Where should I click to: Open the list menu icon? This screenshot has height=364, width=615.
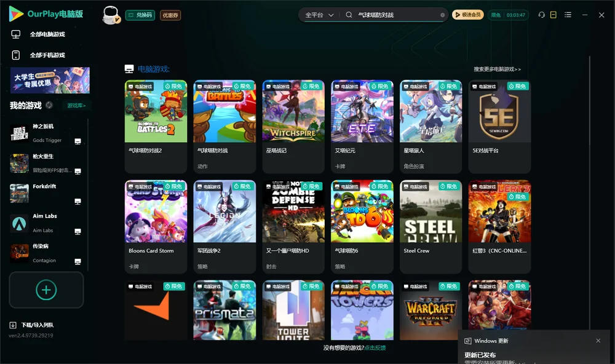point(568,15)
